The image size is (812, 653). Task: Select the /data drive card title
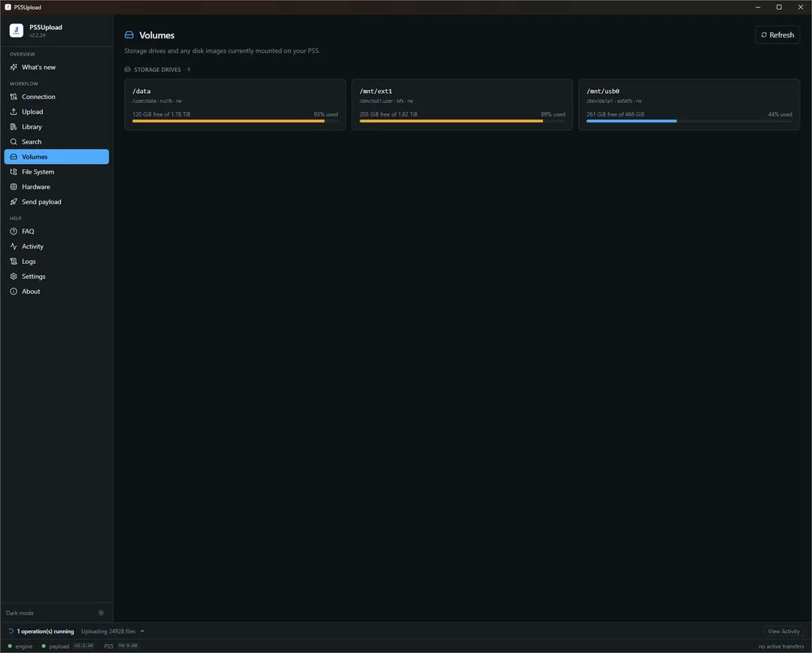[141, 91]
